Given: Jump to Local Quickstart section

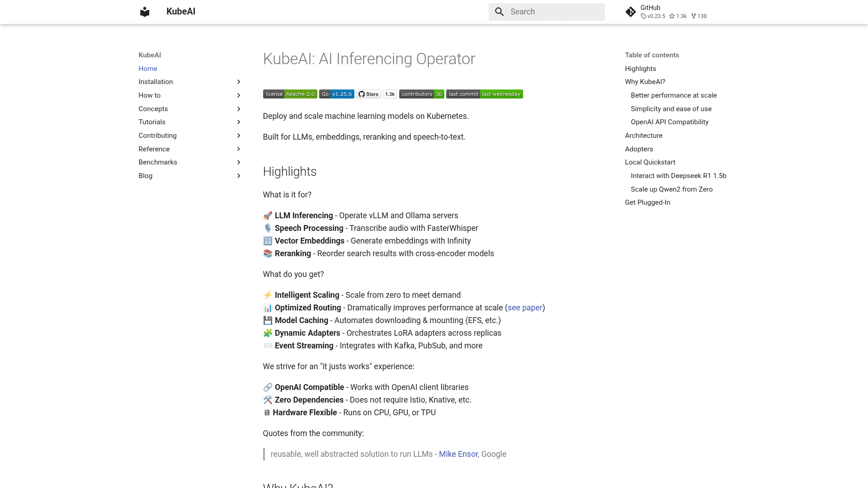Looking at the screenshot, I should click(650, 162).
